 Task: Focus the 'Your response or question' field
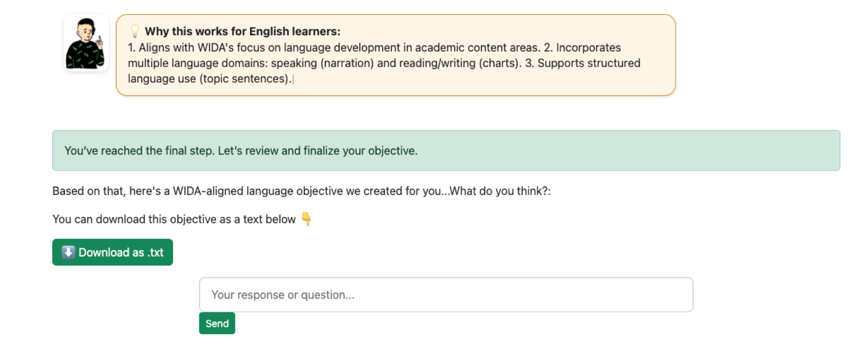446,294
